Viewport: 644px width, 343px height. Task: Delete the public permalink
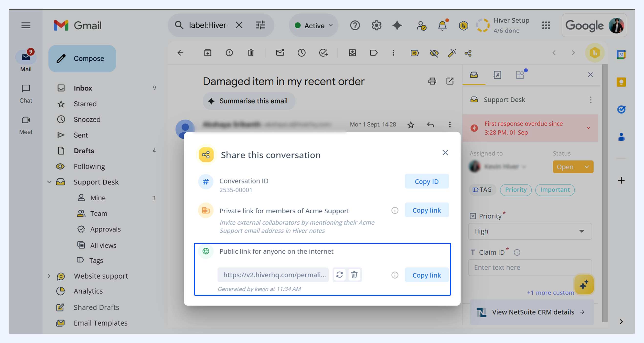tap(354, 275)
